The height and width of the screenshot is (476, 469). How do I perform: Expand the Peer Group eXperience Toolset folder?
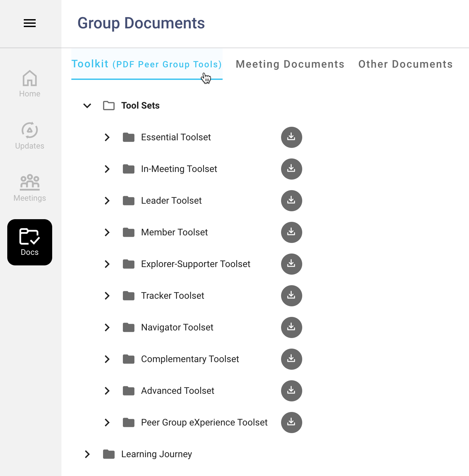(x=107, y=423)
